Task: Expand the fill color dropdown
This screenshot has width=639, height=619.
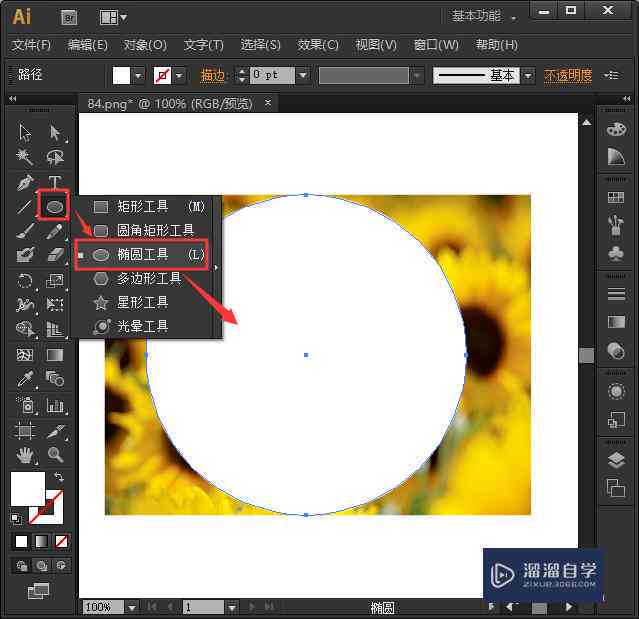Action: click(138, 76)
